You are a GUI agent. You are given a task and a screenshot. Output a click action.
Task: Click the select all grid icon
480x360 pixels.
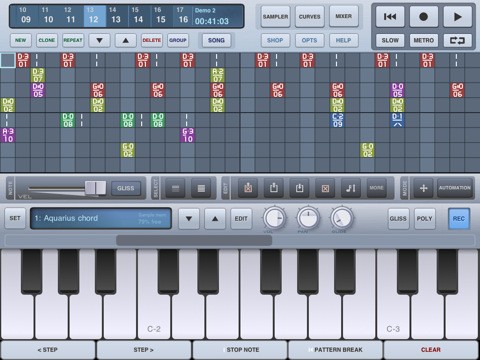(201, 189)
